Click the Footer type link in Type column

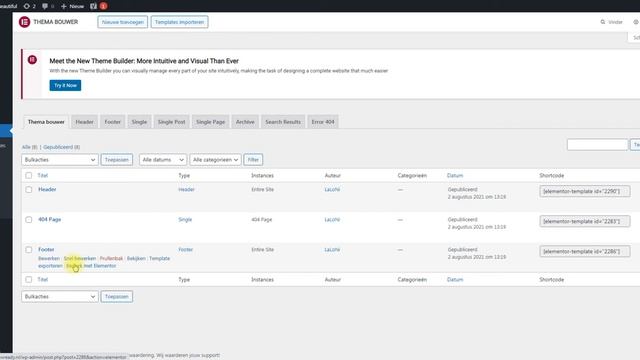[x=186, y=249]
